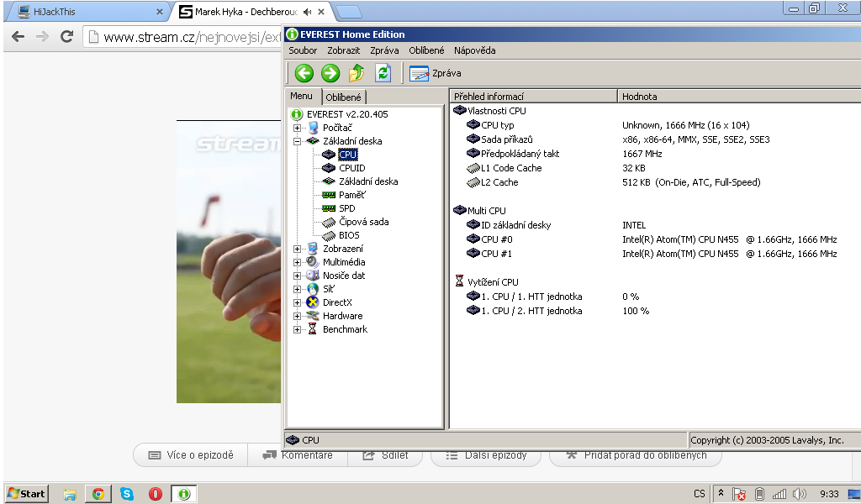
Task: Select the CPU item in the tree
Action: pos(347,155)
